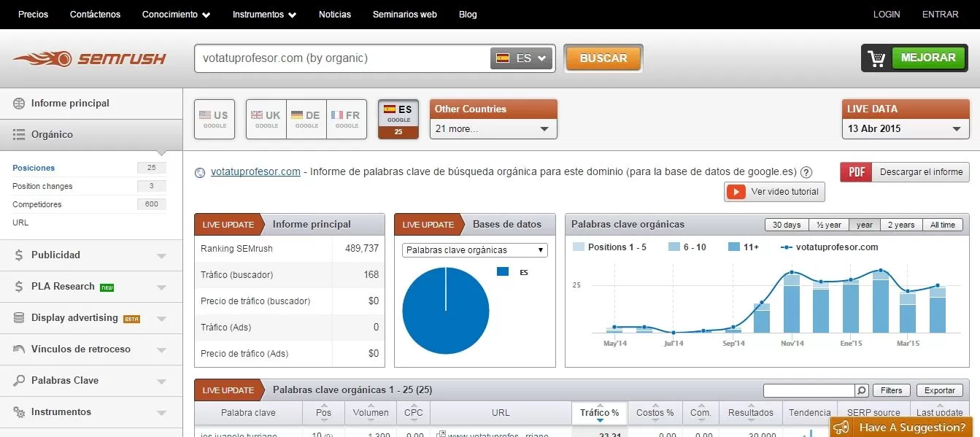Click Descargar el informe button

[921, 172]
